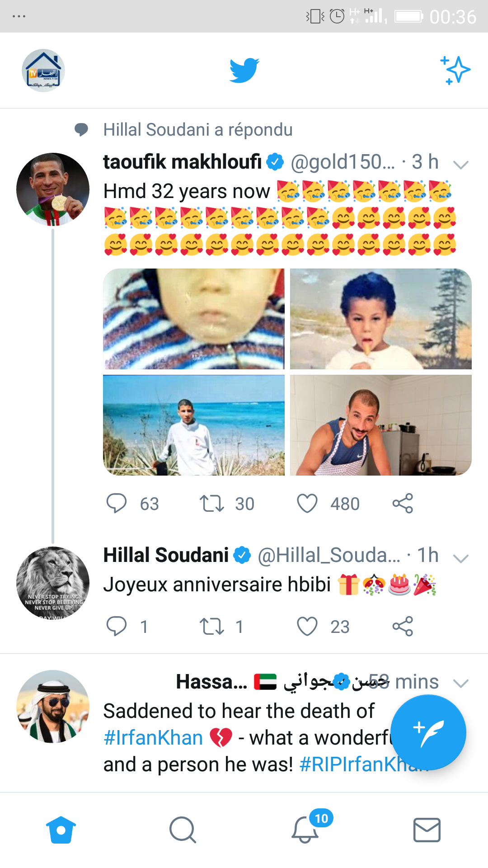
Task: Open the Search tab
Action: pos(183,830)
